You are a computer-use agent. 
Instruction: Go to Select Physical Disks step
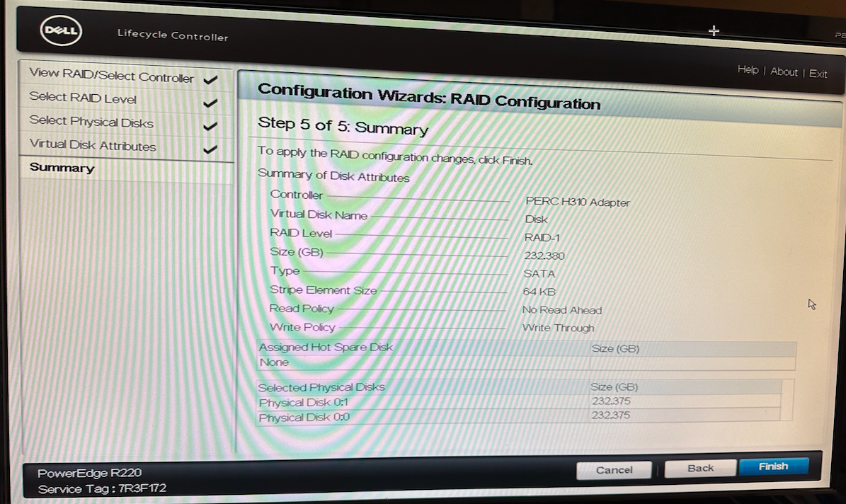click(x=91, y=122)
